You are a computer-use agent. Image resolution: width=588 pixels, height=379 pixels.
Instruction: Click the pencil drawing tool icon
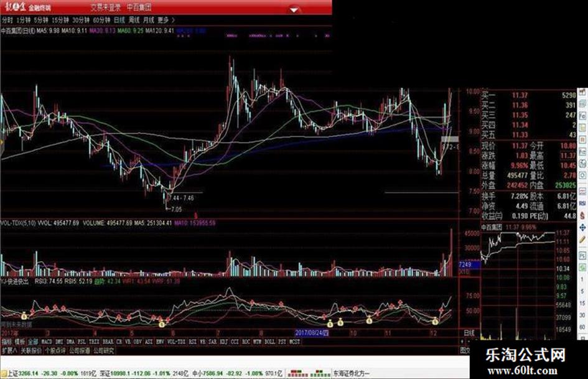pos(582,240)
